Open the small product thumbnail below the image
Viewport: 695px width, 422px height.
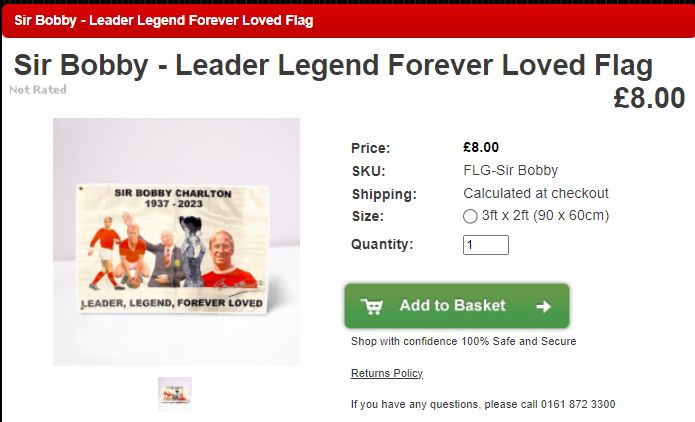pyautogui.click(x=175, y=394)
